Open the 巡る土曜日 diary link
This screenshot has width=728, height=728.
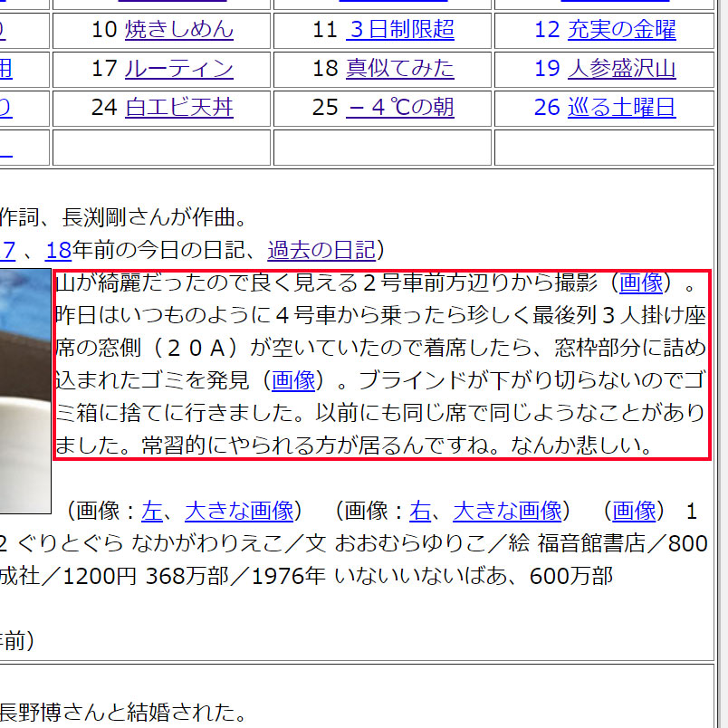[622, 108]
